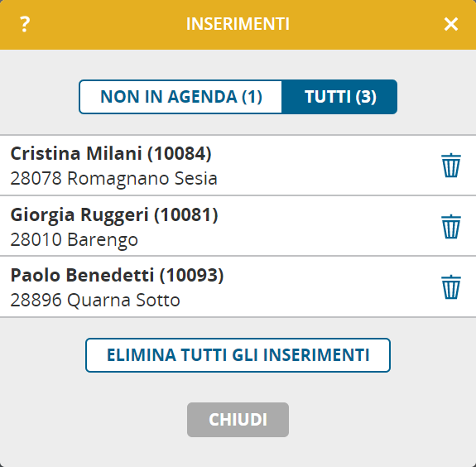
Task: Select the Paolo Benedetti name
Action: 82,275
